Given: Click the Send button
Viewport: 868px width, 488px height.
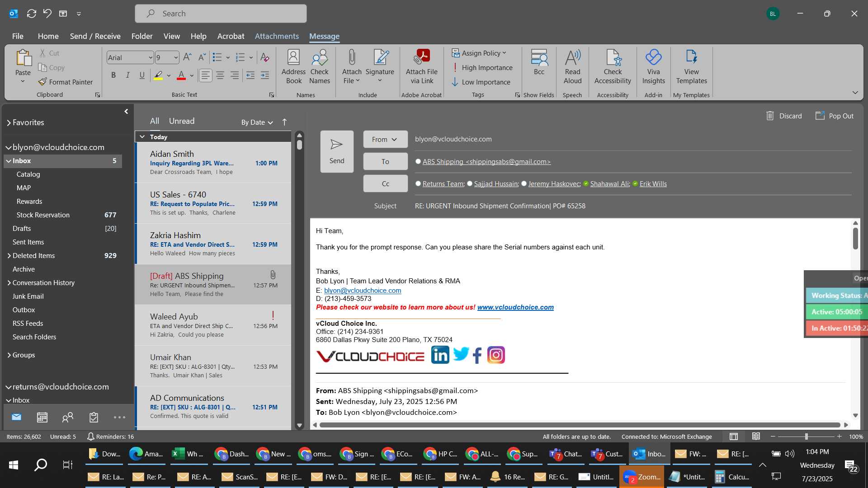Looking at the screenshot, I should tap(337, 151).
